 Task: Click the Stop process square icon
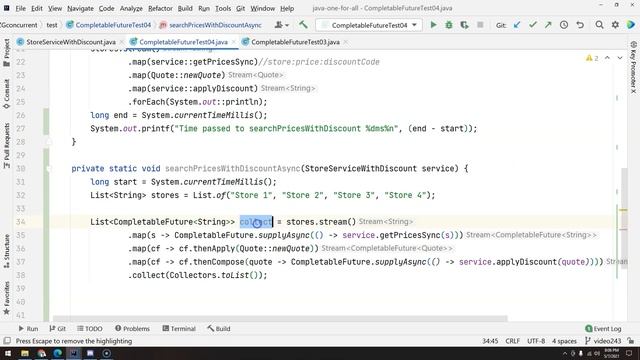[480, 25]
